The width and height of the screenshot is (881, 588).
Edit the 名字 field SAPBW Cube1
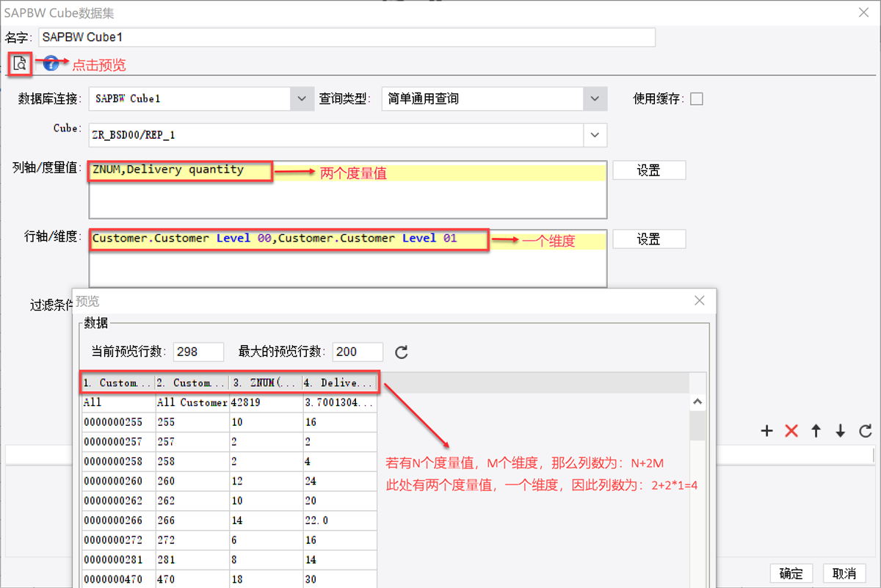coord(347,37)
